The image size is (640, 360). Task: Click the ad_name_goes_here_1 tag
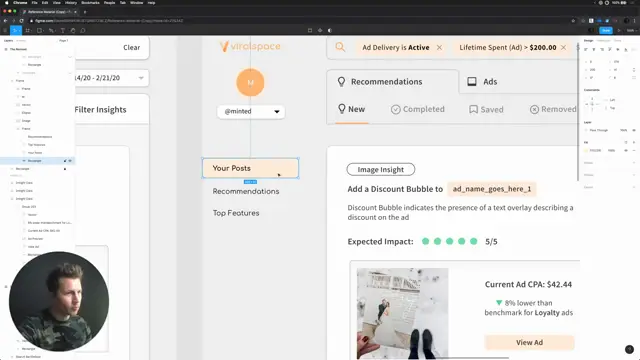492,189
